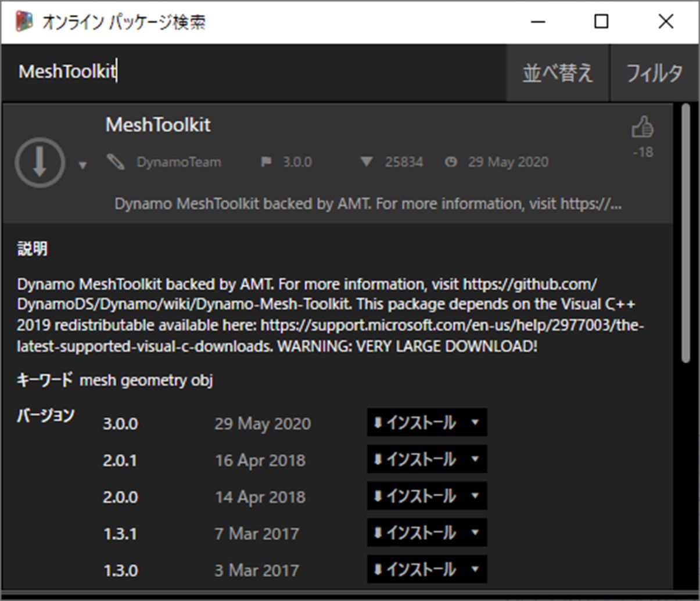Click the large download arrow icon for MeshToolkit
This screenshot has width=700, height=601.
(x=40, y=163)
